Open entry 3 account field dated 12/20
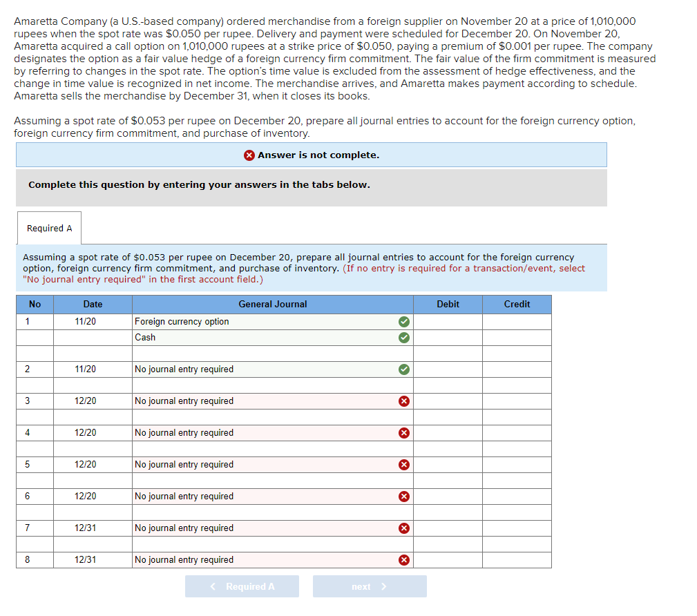This screenshot has height=616, width=697. 272,401
